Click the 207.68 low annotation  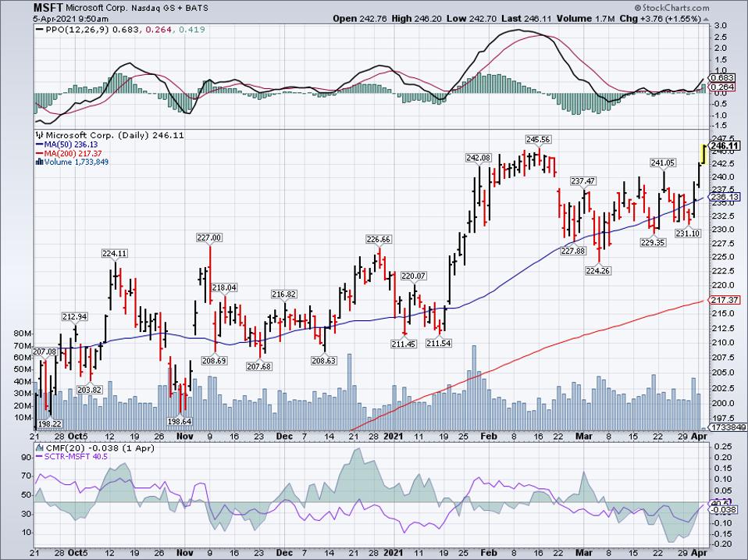coord(258,366)
